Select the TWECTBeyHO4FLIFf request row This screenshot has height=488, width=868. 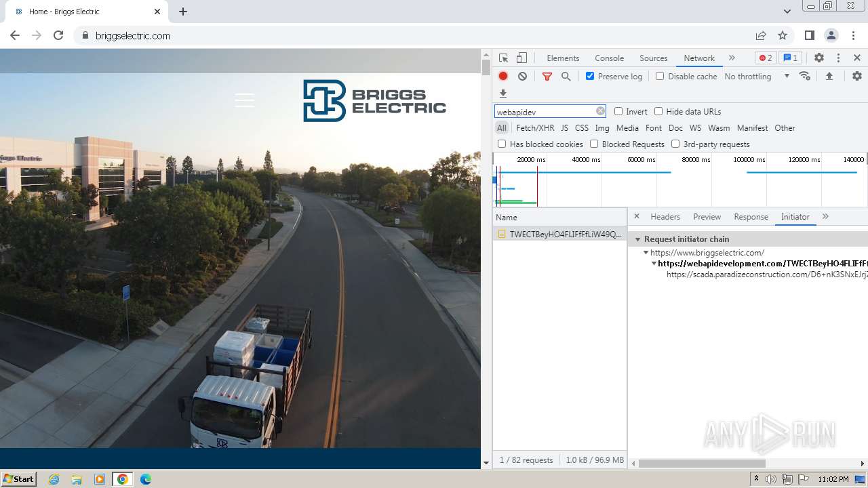pos(559,234)
